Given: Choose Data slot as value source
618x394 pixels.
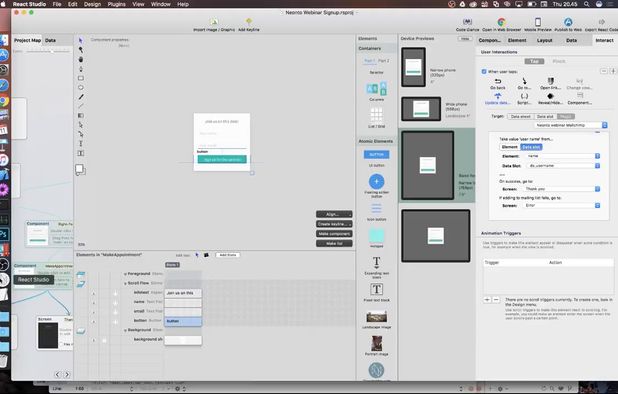Looking at the screenshot, I should (x=531, y=147).
